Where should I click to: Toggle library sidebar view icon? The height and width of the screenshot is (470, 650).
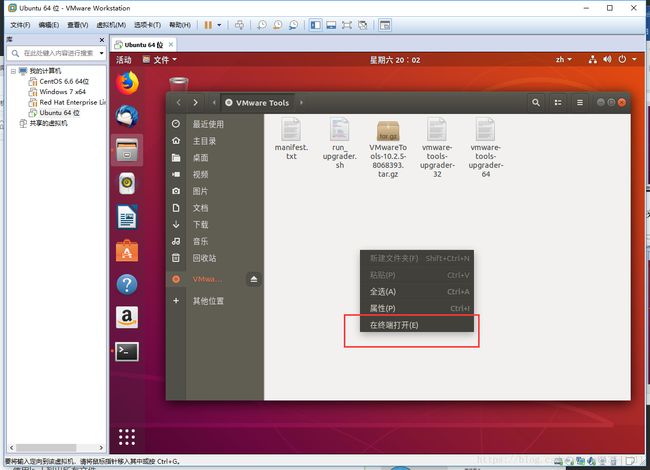tap(315, 25)
